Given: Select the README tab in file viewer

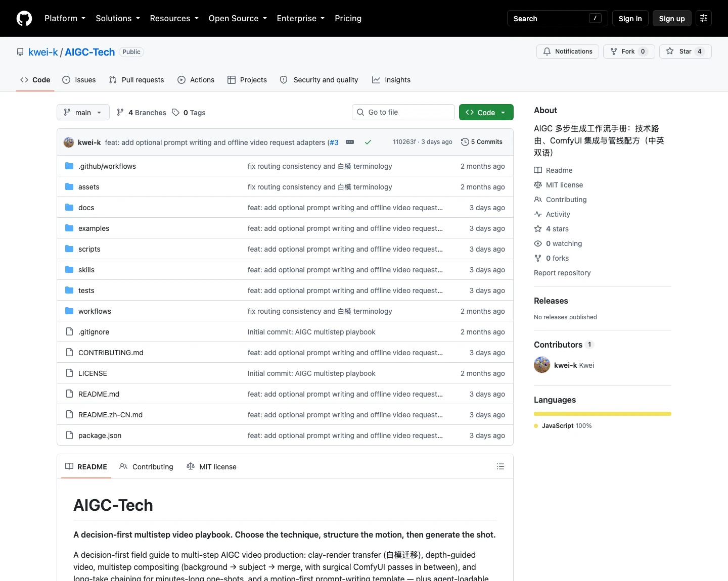Looking at the screenshot, I should click(x=86, y=466).
